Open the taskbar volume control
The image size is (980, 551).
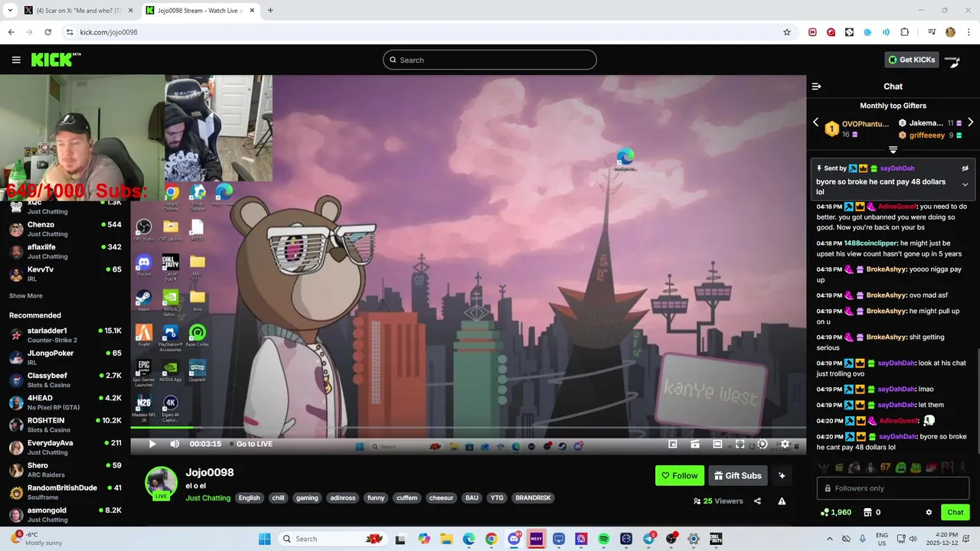click(x=915, y=539)
